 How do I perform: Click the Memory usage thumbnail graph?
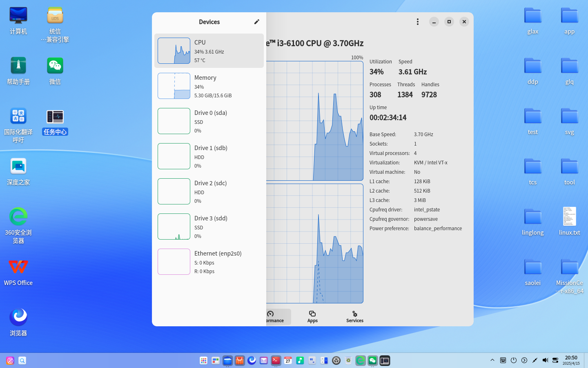coord(174,86)
